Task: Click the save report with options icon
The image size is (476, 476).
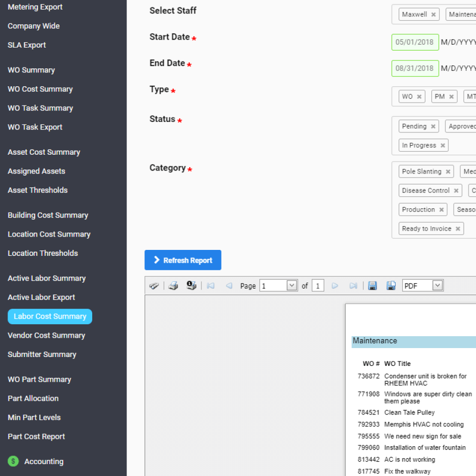Action: click(x=390, y=285)
